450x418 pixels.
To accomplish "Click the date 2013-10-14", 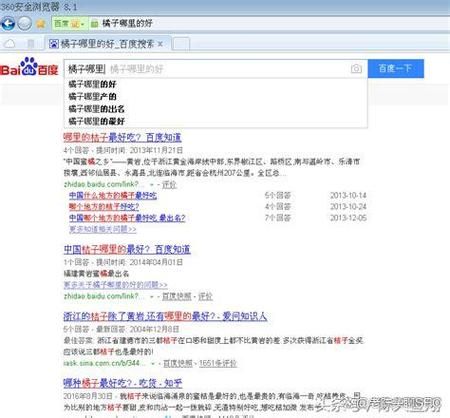I will [348, 195].
